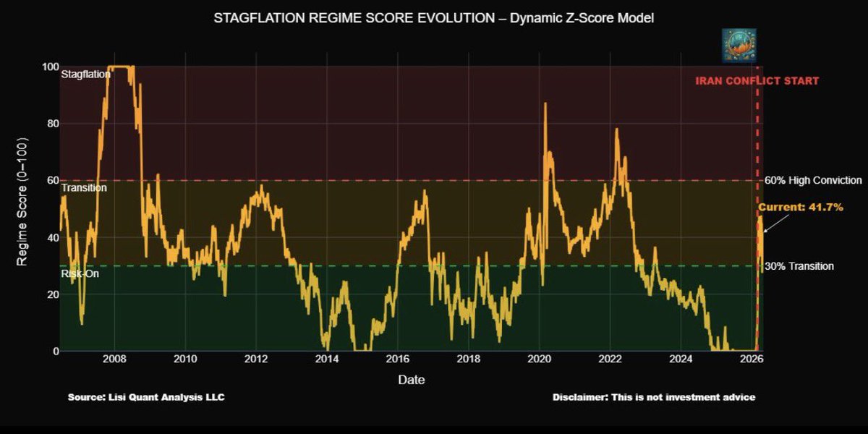Viewport: 868px width, 434px height.
Task: Click the 2022 x-axis tick label
Action: coord(610,359)
